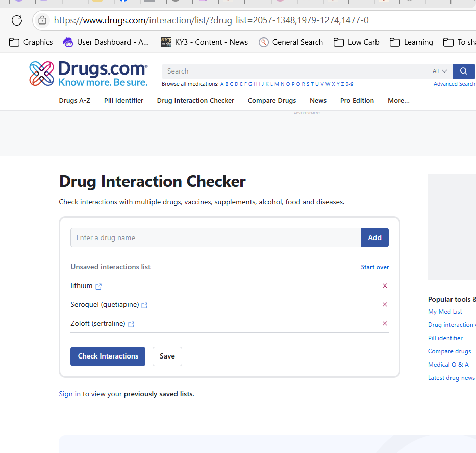Remove Seroquel from the list
This screenshot has height=453, width=476.
[x=385, y=305]
